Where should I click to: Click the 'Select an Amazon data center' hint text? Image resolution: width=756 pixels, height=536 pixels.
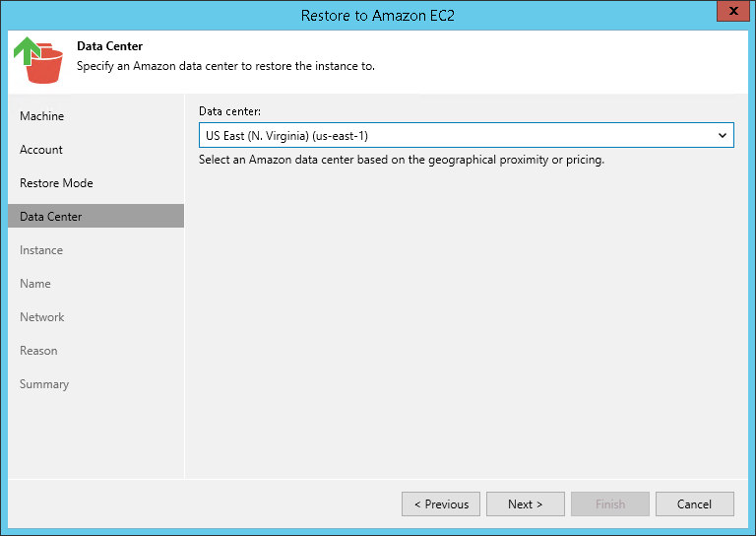point(402,160)
